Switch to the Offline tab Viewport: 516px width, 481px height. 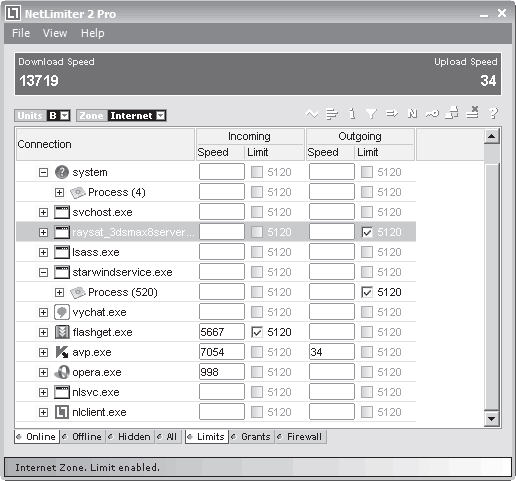tap(83, 437)
